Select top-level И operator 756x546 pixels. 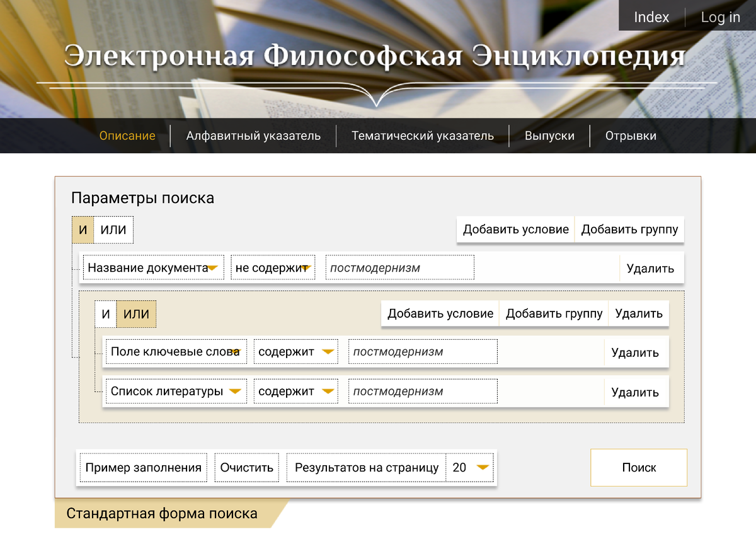pos(83,229)
